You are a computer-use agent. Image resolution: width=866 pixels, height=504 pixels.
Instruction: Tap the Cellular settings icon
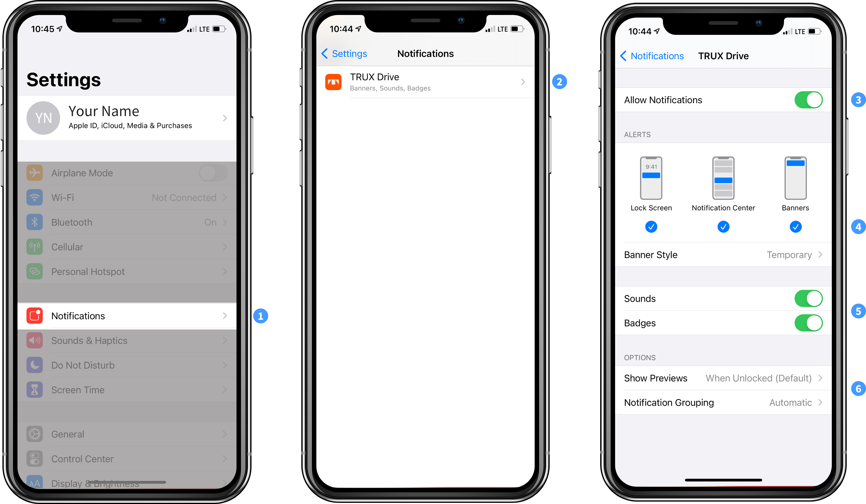(34, 247)
